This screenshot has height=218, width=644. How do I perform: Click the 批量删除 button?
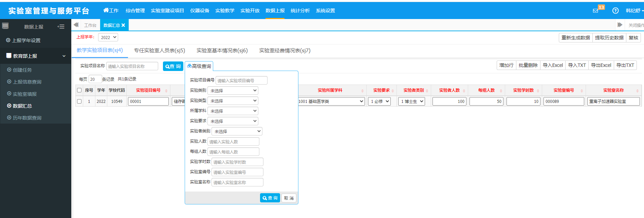pos(528,65)
